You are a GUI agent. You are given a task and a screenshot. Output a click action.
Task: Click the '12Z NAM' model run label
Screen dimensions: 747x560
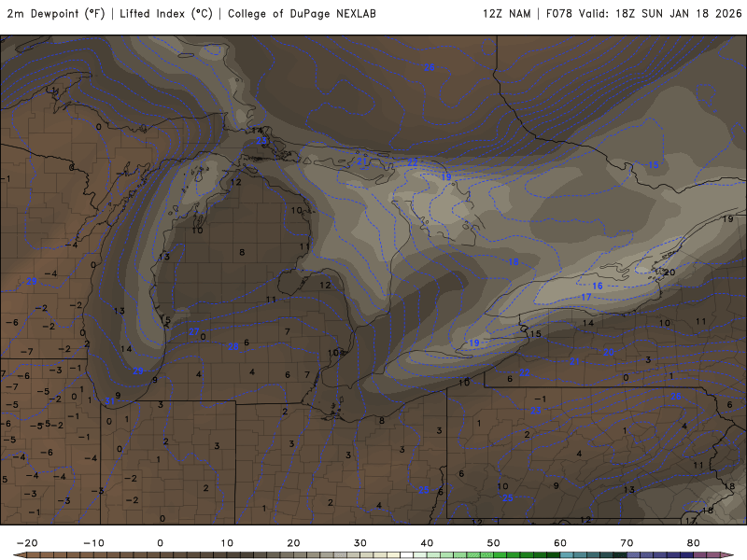[x=506, y=14]
